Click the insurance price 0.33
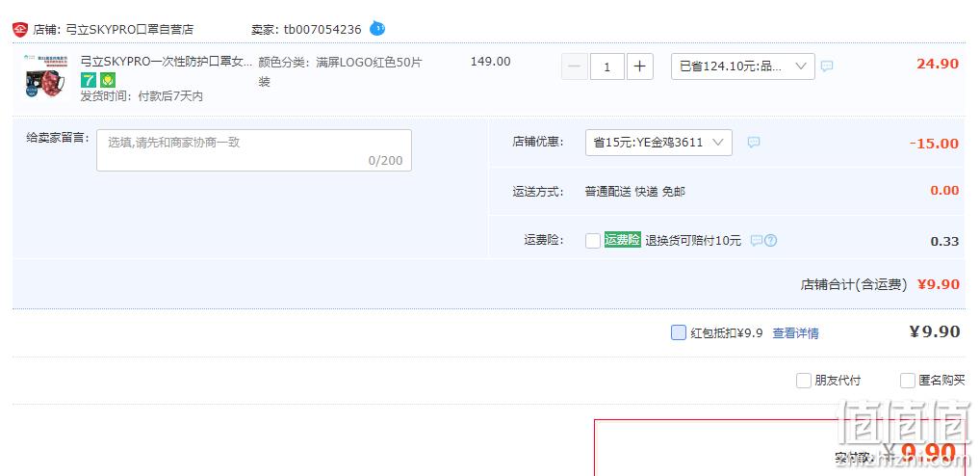This screenshot has width=980, height=476. coord(944,241)
